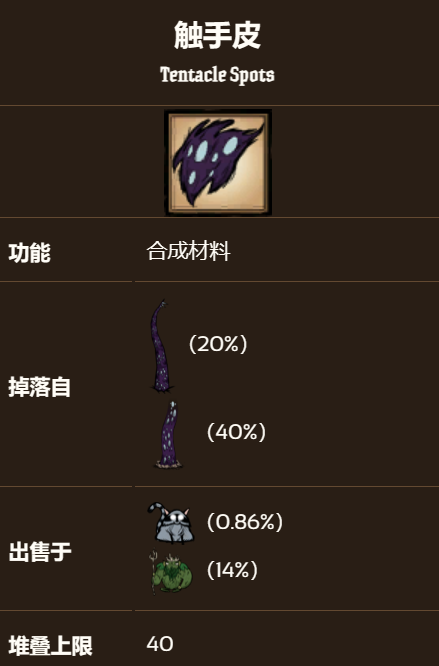Image resolution: width=439 pixels, height=666 pixels.
Task: Click the short tentacle icon beside 40%
Action: click(x=169, y=434)
